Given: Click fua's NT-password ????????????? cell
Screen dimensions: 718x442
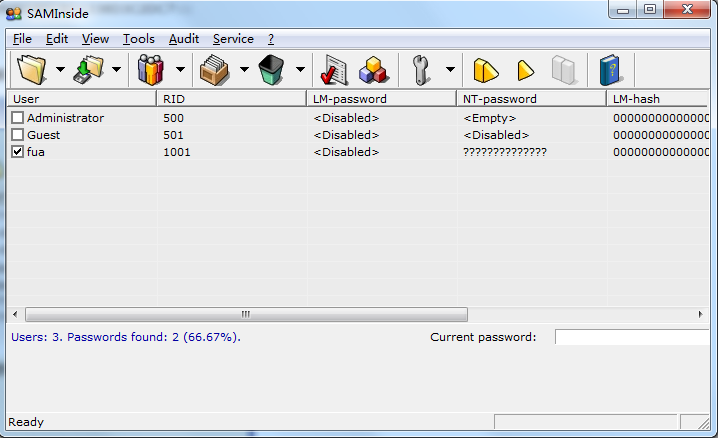Looking at the screenshot, I should point(505,152).
